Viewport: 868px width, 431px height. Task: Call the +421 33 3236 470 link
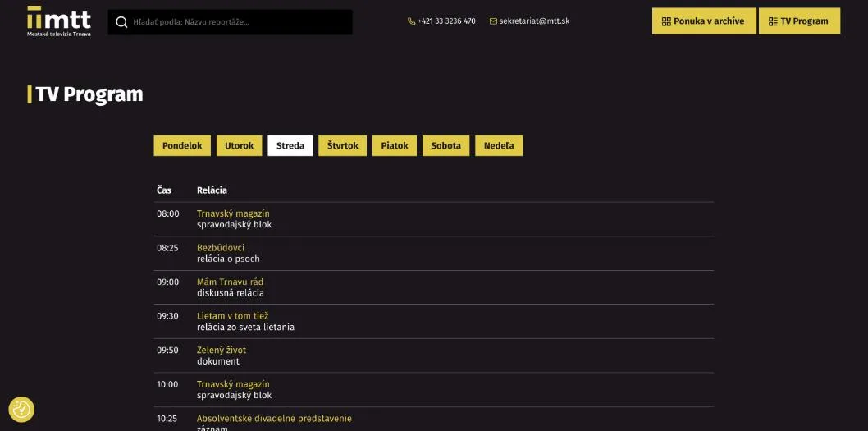coord(446,21)
